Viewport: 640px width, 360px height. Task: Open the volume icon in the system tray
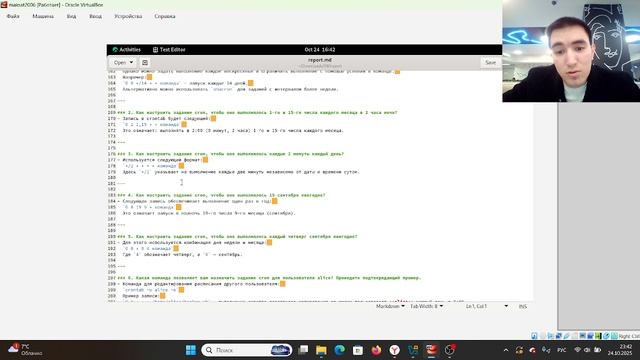pyautogui.click(x=587, y=350)
